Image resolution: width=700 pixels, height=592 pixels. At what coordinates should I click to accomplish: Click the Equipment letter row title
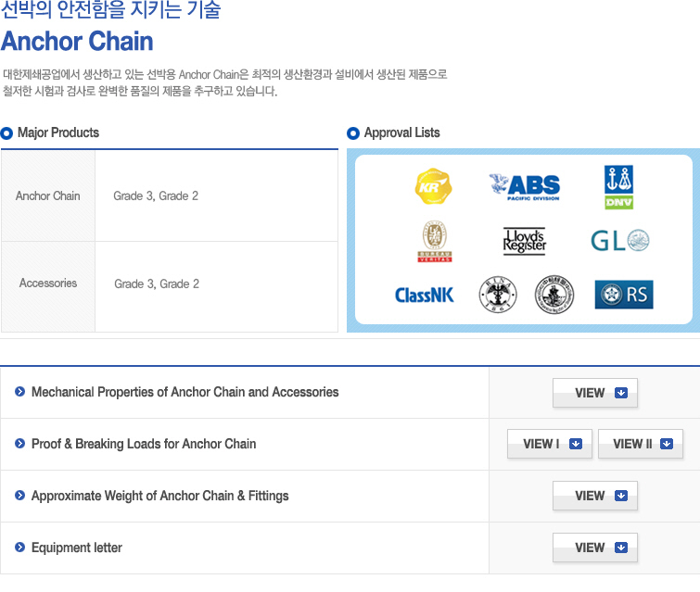coord(76,548)
